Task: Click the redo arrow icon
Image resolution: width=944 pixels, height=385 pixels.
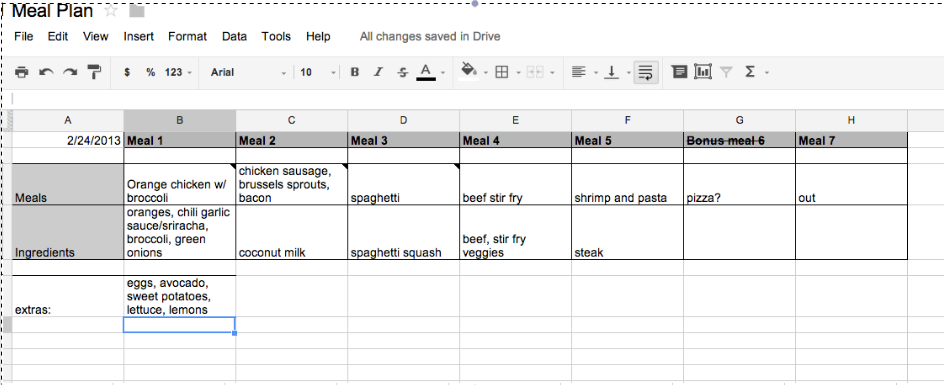Action: (70, 72)
